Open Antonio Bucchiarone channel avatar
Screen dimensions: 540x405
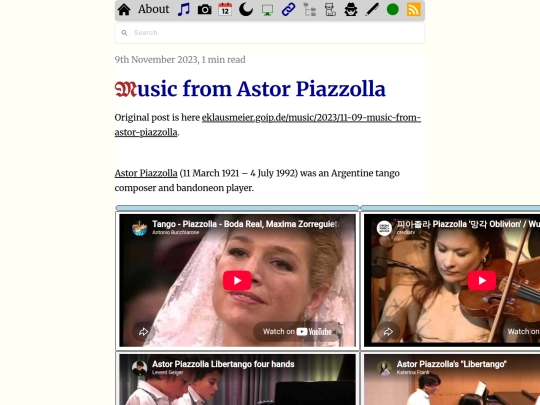click(x=139, y=228)
